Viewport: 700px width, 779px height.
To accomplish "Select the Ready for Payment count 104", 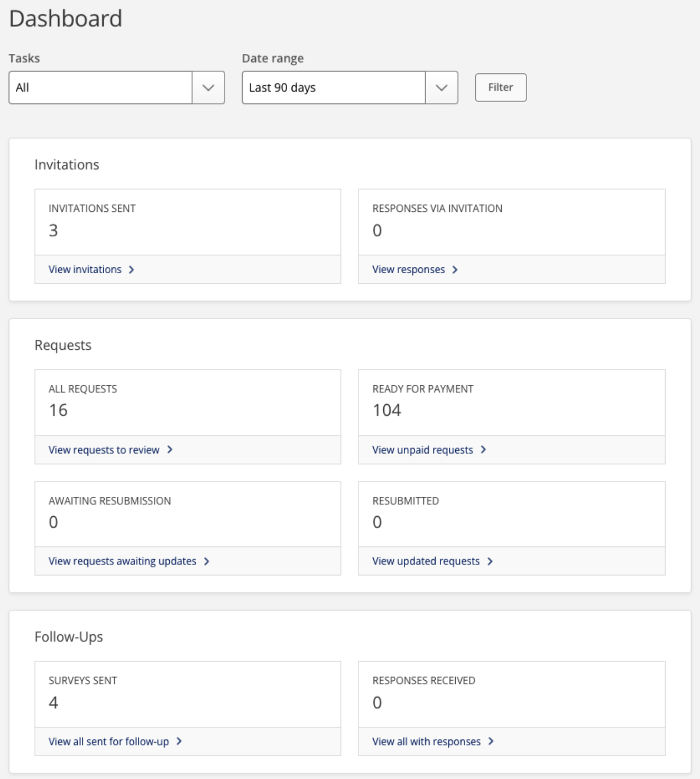I will click(x=387, y=410).
